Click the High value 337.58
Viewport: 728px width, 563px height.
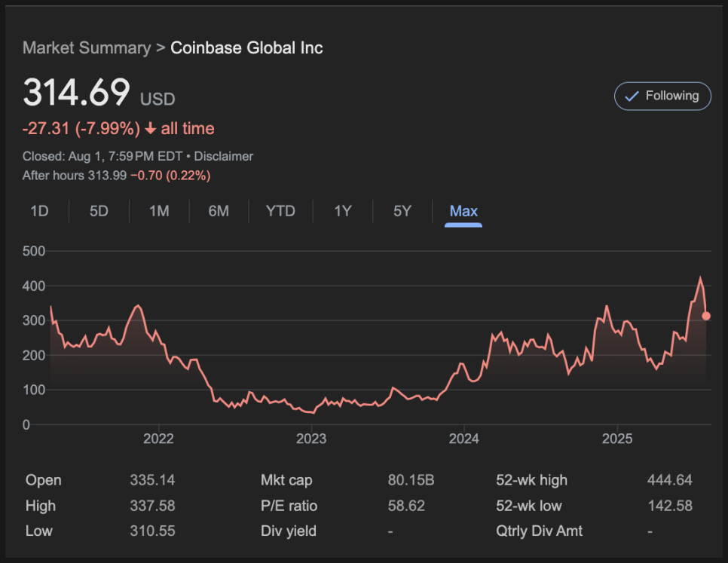152,506
